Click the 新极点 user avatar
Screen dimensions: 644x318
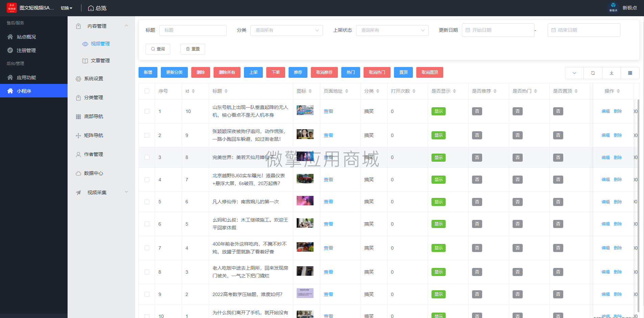[x=613, y=7]
